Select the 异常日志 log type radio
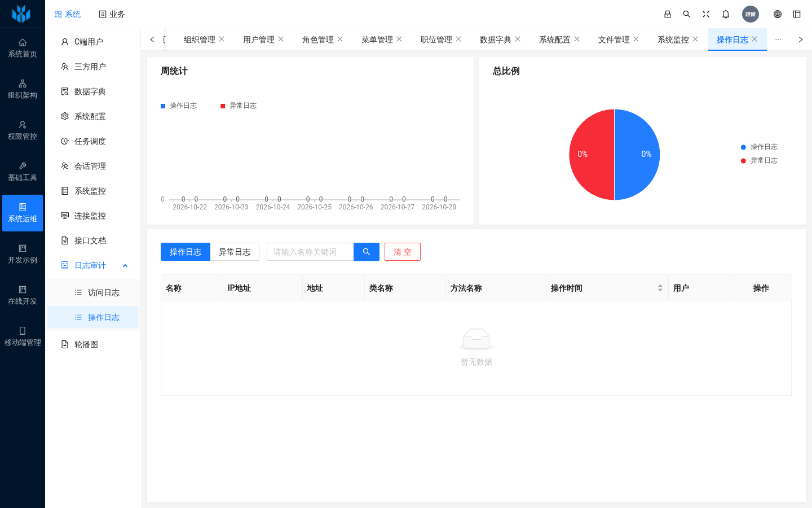 coord(235,252)
